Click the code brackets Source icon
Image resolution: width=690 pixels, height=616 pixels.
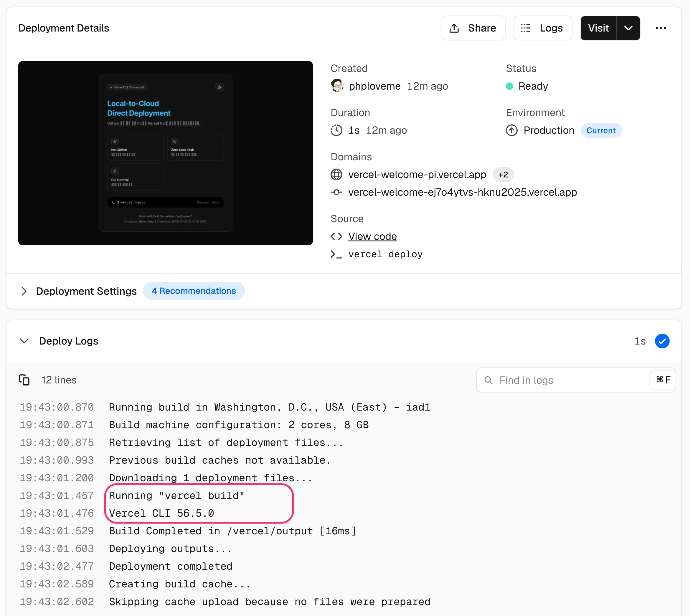[336, 236]
